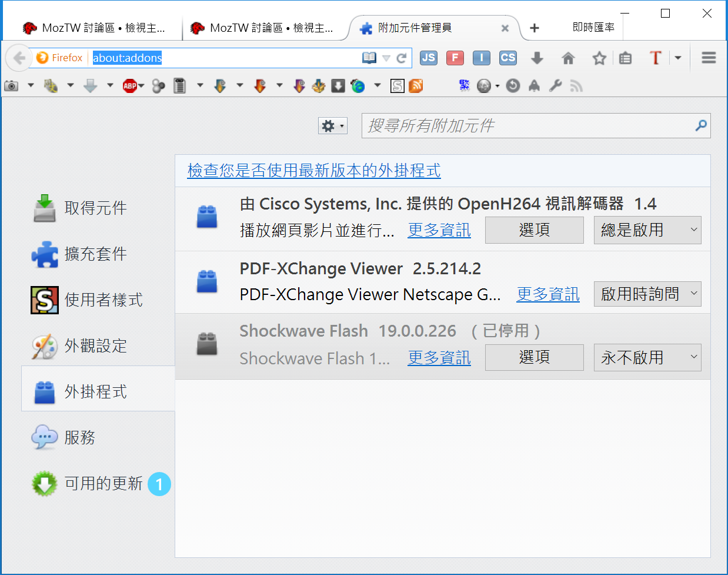Click the globe IE-style icon
This screenshot has height=575, width=728.
[x=358, y=86]
